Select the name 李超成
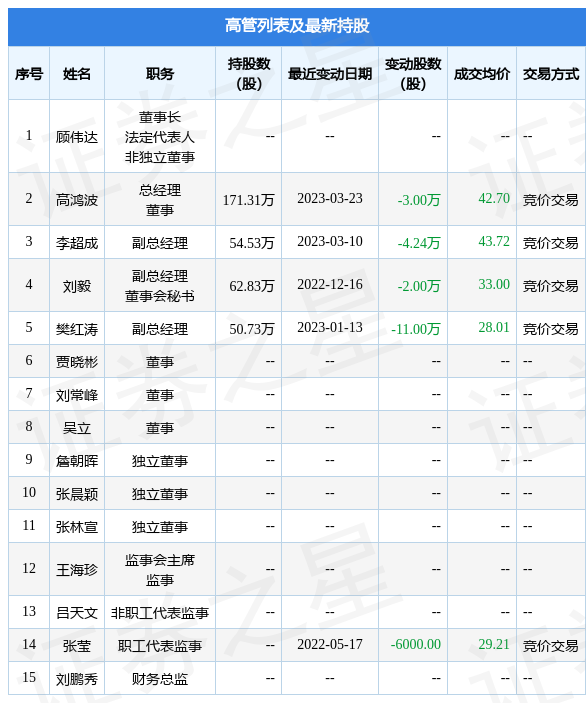 click(77, 243)
